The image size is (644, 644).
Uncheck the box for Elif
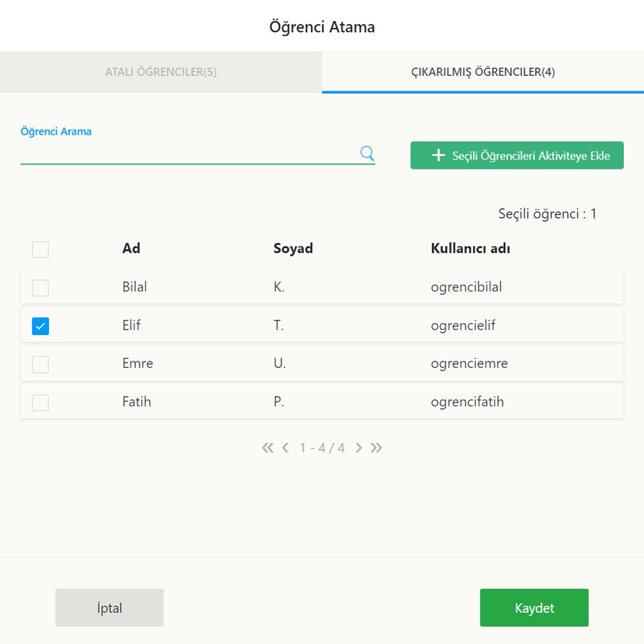pyautogui.click(x=41, y=326)
